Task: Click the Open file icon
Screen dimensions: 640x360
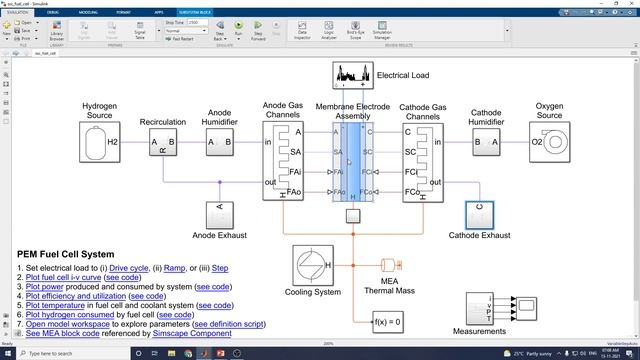Action: 17,23
